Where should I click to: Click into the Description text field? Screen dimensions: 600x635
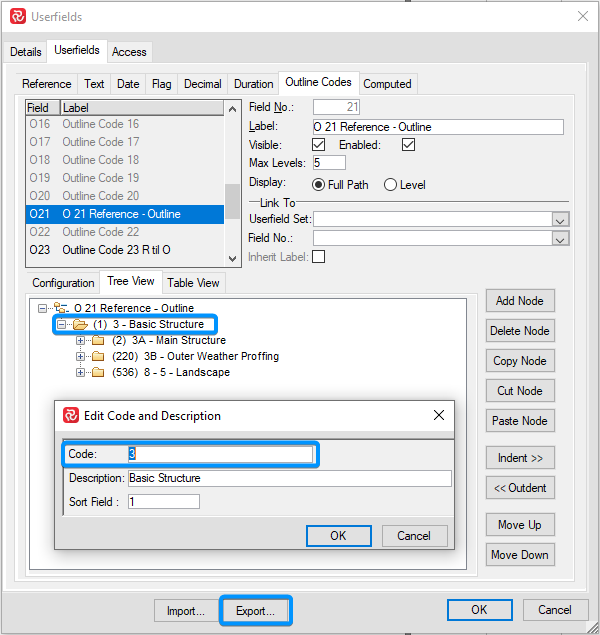[x=289, y=479]
